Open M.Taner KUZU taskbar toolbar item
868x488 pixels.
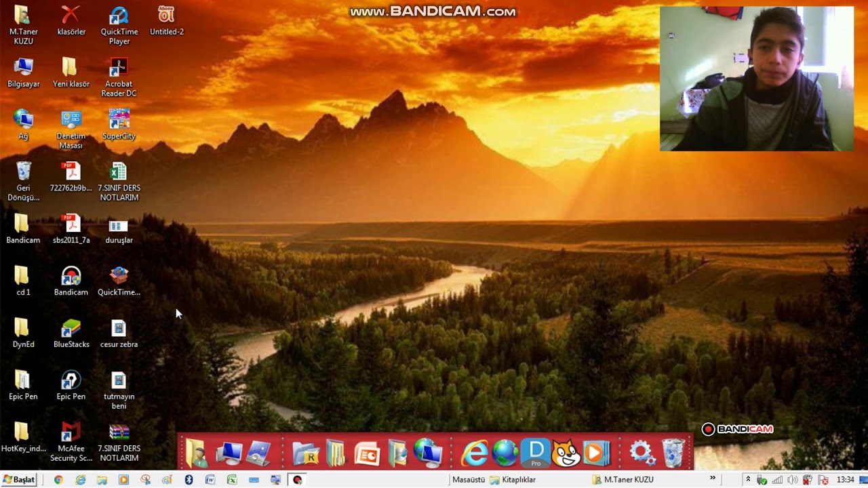[623, 480]
